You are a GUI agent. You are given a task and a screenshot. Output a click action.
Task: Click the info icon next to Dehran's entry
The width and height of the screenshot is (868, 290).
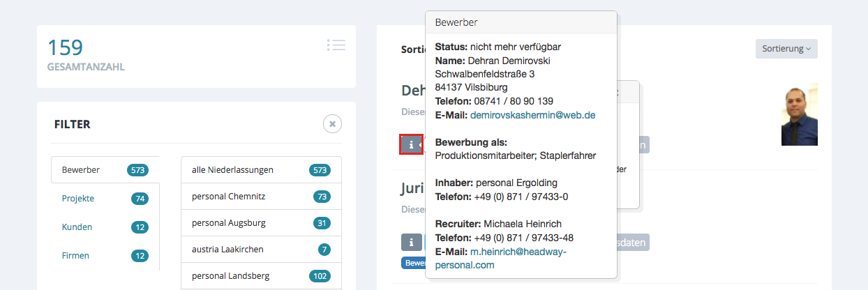[x=411, y=144]
